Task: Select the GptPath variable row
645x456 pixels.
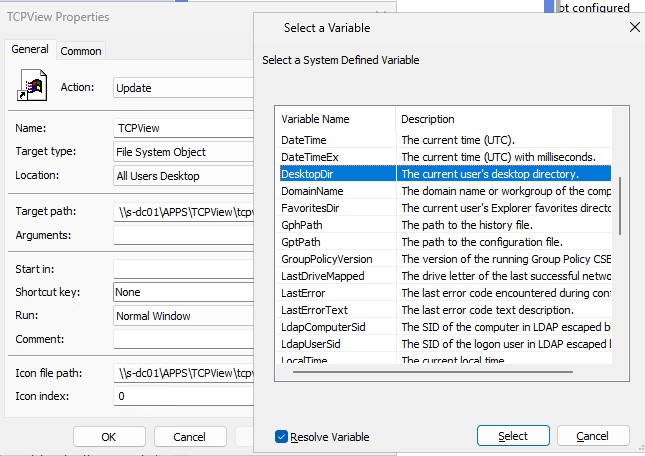Action: click(x=443, y=242)
